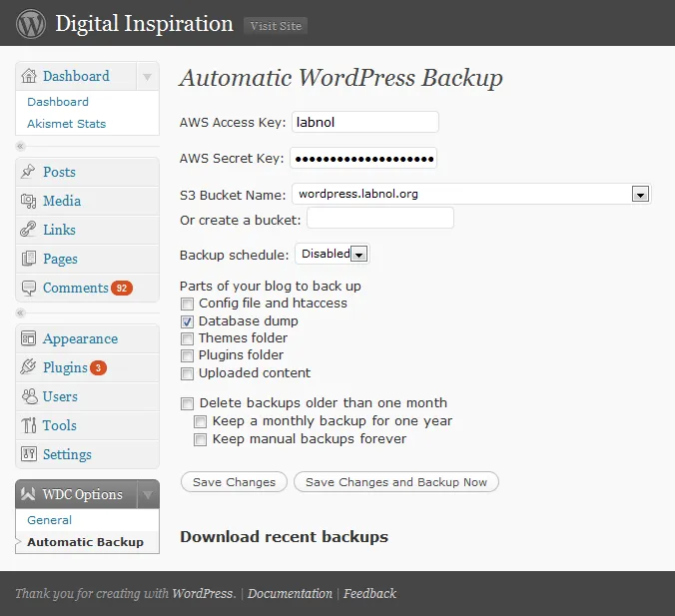This screenshot has width=675, height=616.
Task: Click the 3 plugin updates badge
Action: tap(98, 367)
